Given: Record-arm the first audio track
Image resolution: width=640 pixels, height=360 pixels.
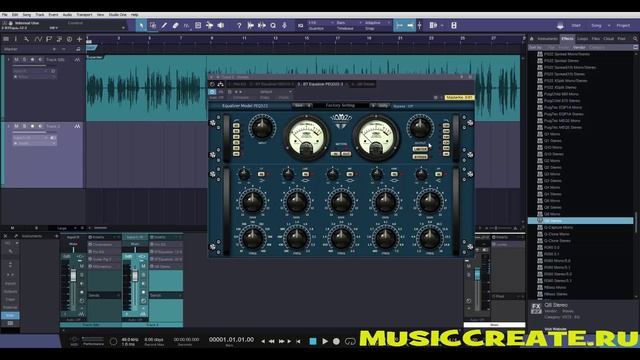Looking at the screenshot, I should pos(32,60).
